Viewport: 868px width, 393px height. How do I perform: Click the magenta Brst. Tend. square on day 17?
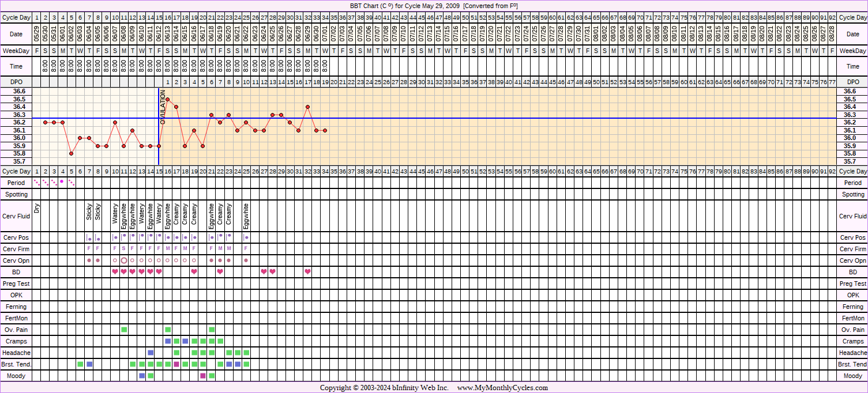click(176, 364)
